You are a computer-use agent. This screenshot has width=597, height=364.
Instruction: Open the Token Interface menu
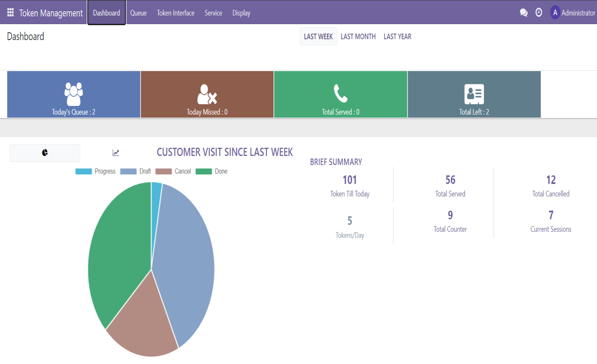click(176, 13)
